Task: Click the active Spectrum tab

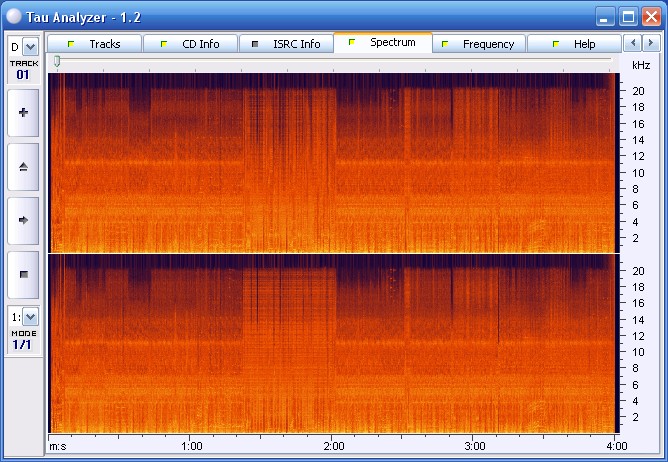Action: (382, 43)
